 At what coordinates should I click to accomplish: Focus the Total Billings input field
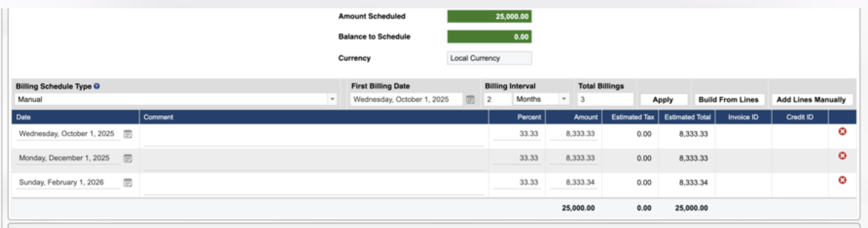[x=605, y=99]
